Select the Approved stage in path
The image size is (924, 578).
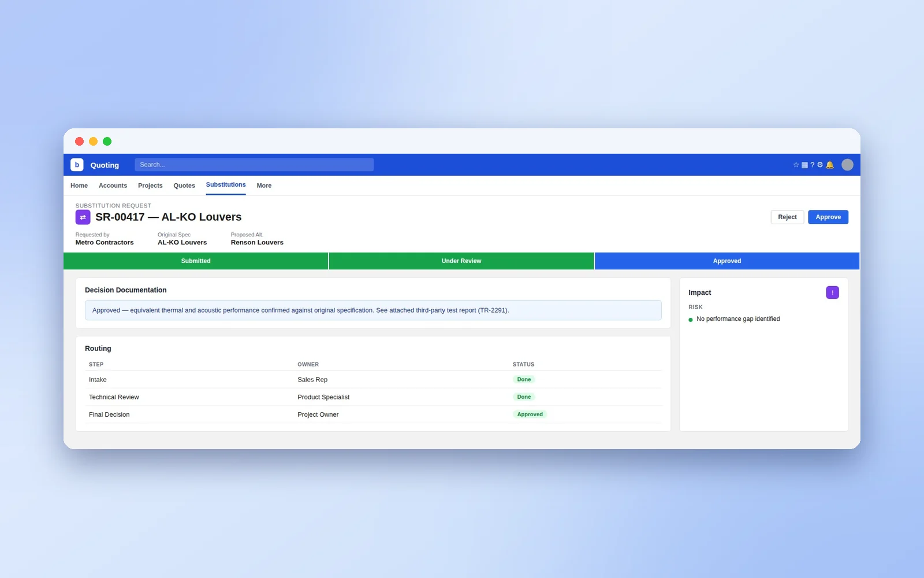coord(727,261)
